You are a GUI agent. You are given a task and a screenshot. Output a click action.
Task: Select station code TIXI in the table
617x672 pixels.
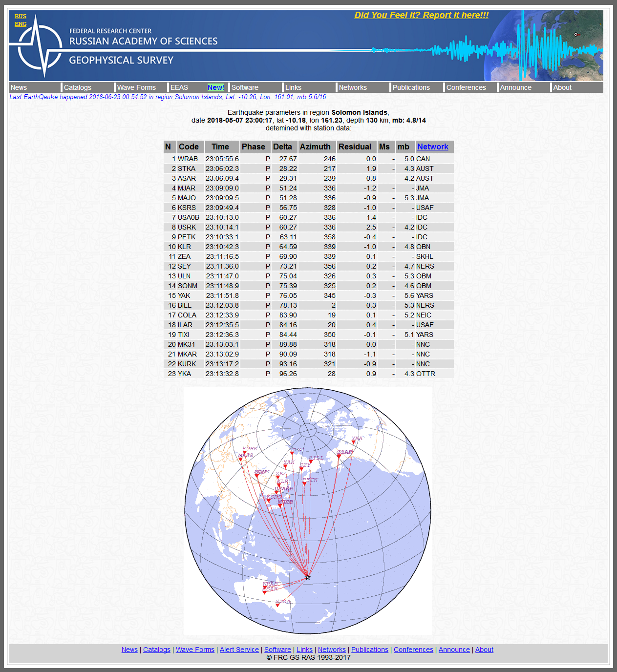click(x=183, y=335)
